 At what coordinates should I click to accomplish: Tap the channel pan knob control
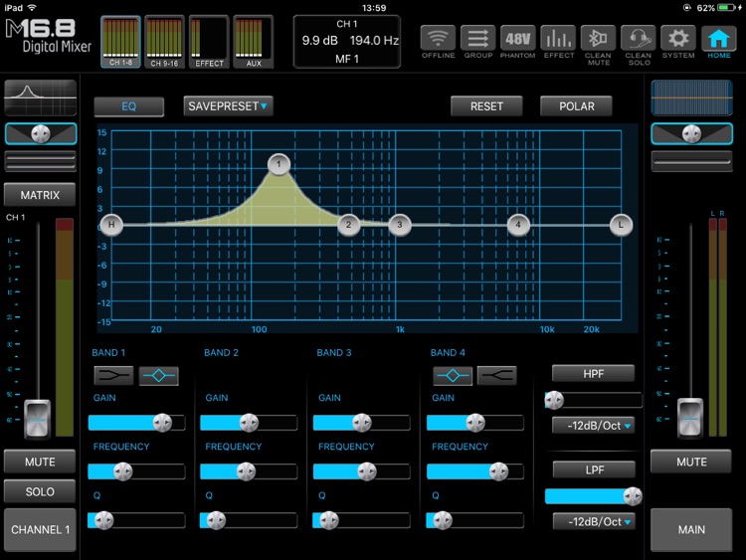coord(41,133)
